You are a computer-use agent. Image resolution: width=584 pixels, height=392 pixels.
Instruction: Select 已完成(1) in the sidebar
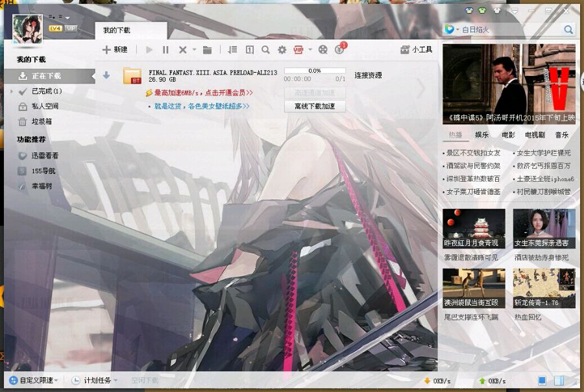pos(47,92)
